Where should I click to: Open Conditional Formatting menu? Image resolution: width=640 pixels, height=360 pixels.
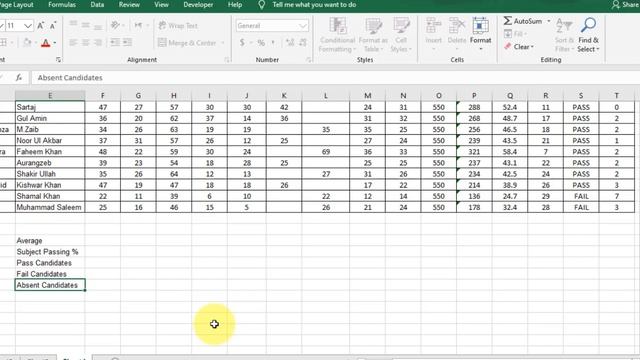(337, 35)
